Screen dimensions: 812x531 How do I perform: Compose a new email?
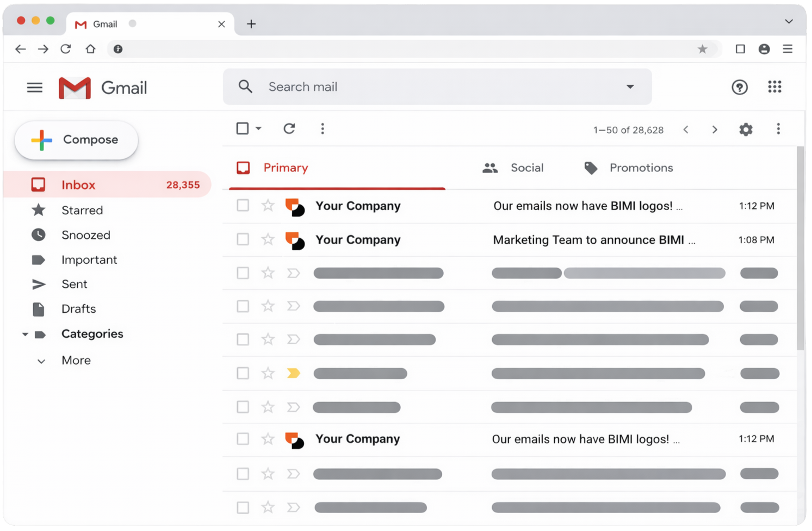pos(76,140)
